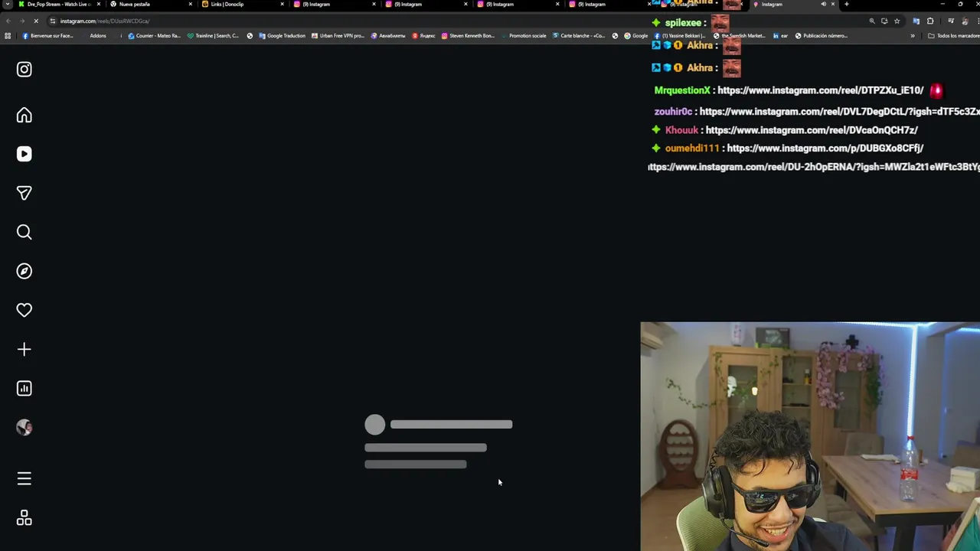Open the apps grid on bookmarks bar
This screenshot has width=980, height=551.
pyautogui.click(x=8, y=35)
